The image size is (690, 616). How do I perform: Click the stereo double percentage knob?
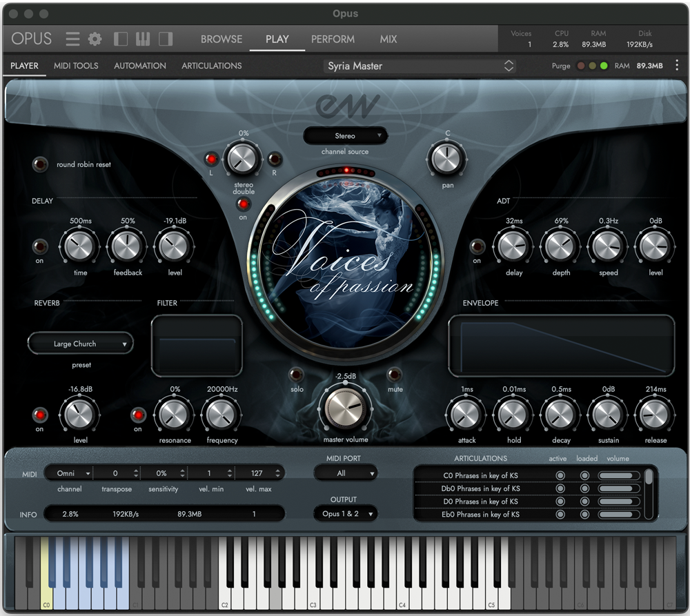pyautogui.click(x=242, y=159)
